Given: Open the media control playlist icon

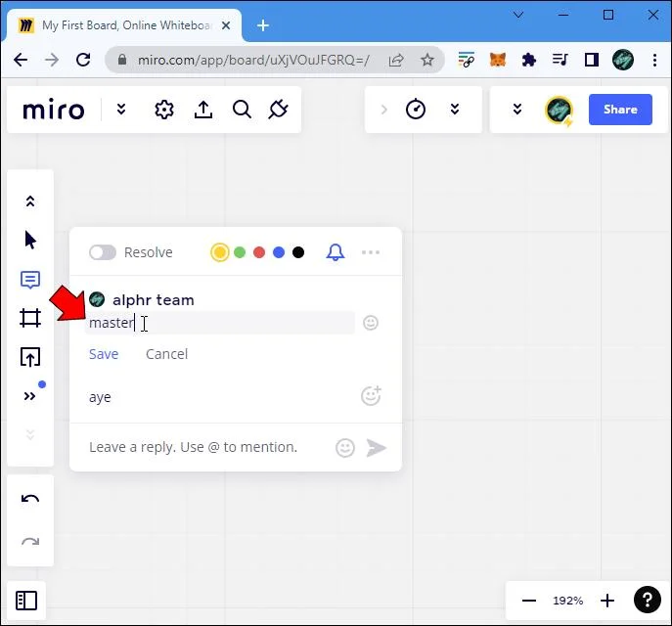Looking at the screenshot, I should [560, 60].
